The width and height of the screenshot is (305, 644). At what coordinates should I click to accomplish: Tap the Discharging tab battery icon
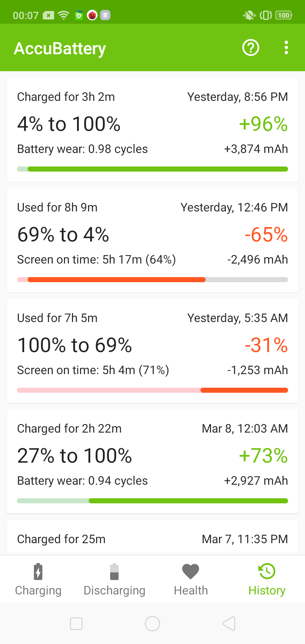tap(114, 572)
